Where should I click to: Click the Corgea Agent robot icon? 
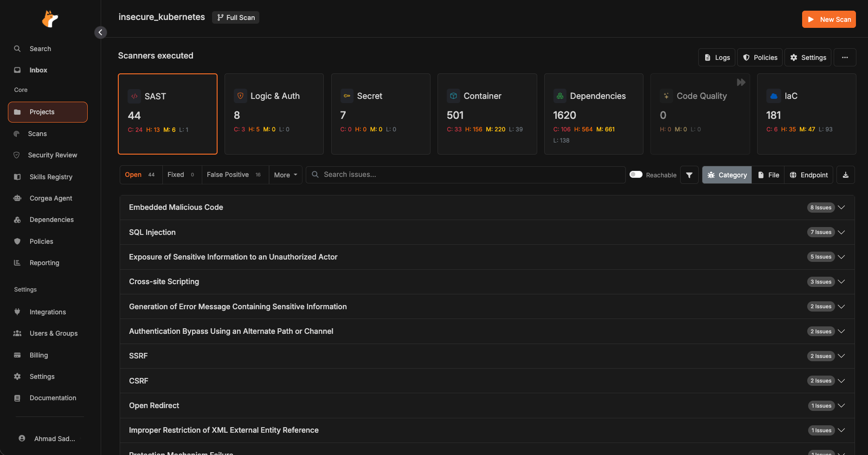18,198
